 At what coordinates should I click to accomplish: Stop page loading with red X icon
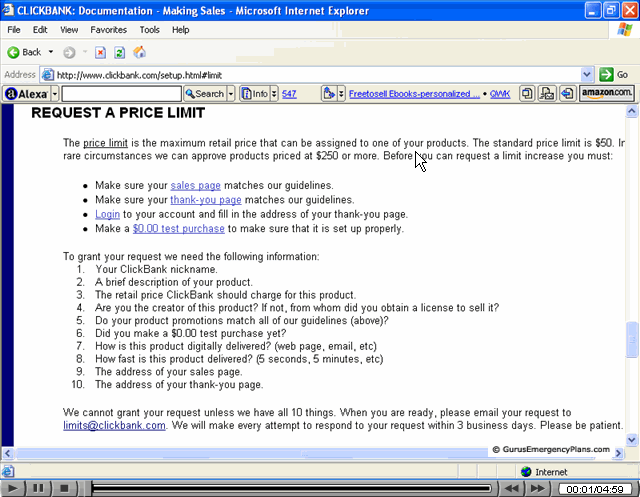tap(100, 52)
